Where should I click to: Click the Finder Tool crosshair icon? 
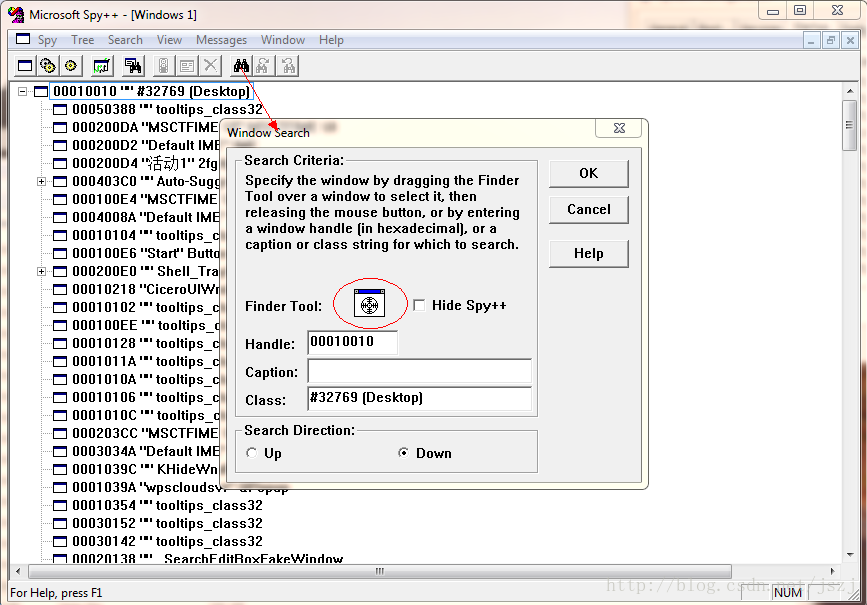point(369,304)
